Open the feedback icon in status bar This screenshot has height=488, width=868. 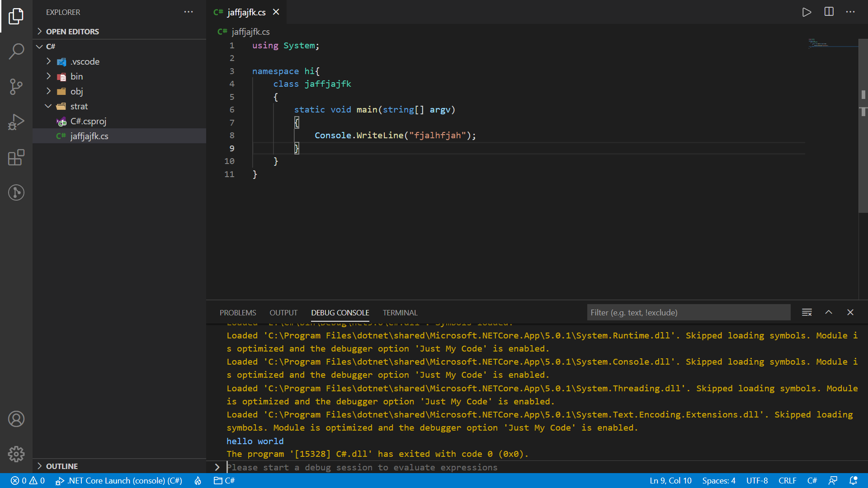click(833, 481)
